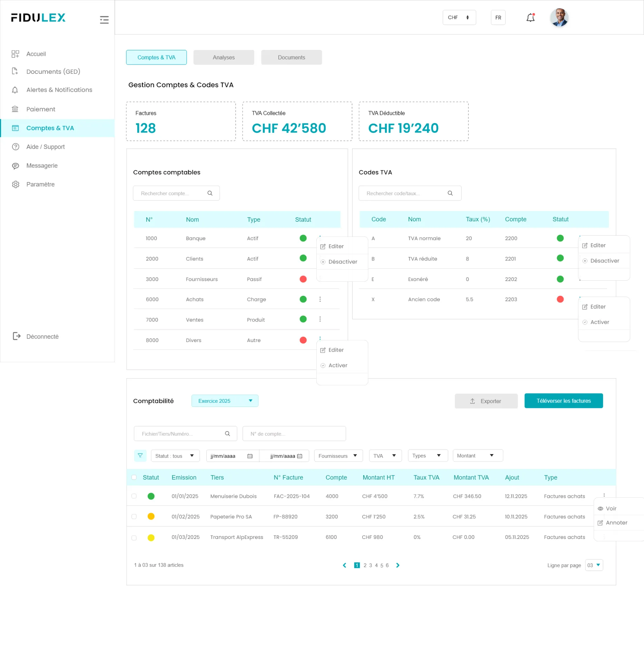
Task: Click search icon in Rechercher compte field
Action: (210, 193)
